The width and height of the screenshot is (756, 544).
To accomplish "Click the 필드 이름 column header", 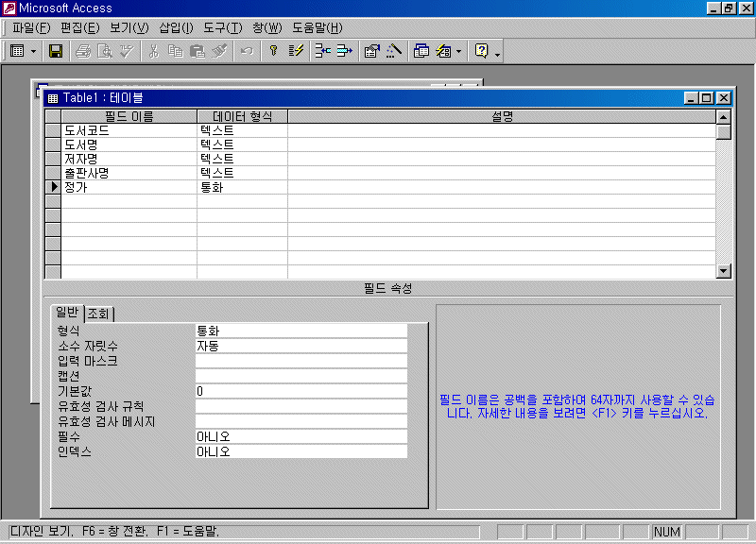I will pyautogui.click(x=129, y=116).
